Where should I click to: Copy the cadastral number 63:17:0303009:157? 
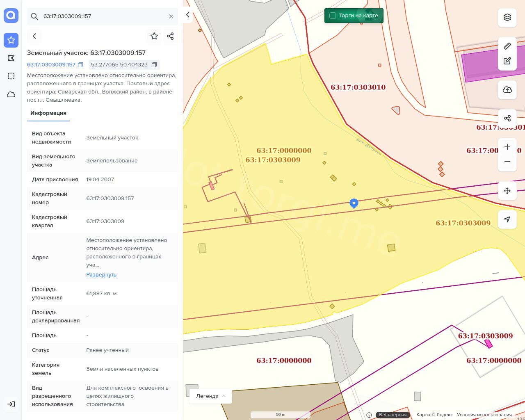coord(80,65)
